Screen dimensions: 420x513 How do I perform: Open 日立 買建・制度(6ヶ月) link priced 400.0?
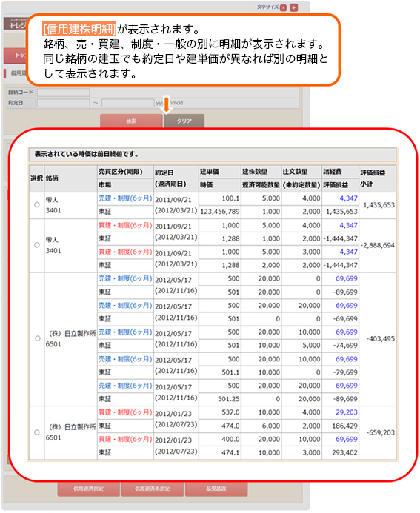[x=125, y=439]
